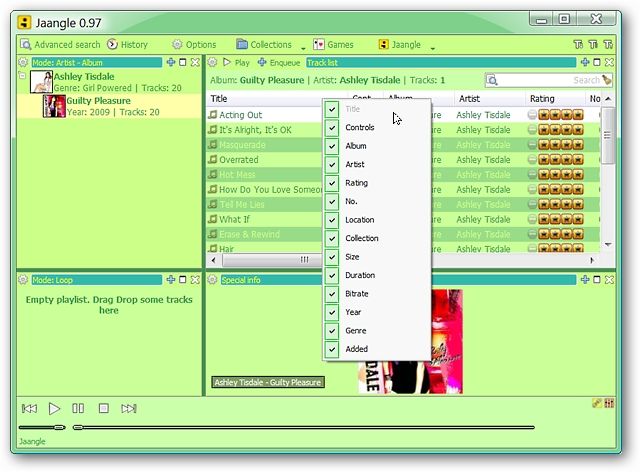The image size is (640, 472).
Task: Maximize the Track list pane
Action: (x=597, y=62)
